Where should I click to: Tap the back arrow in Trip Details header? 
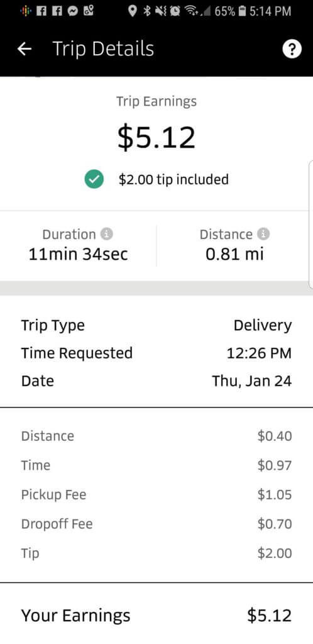coord(25,49)
